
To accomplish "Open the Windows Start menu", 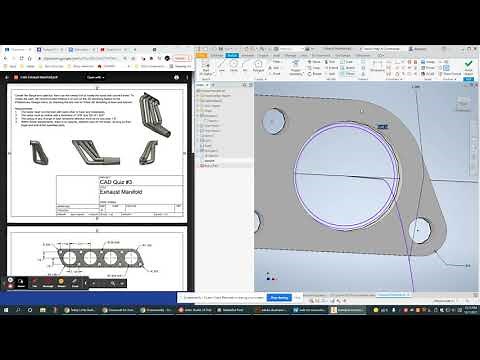I will pos(6,310).
